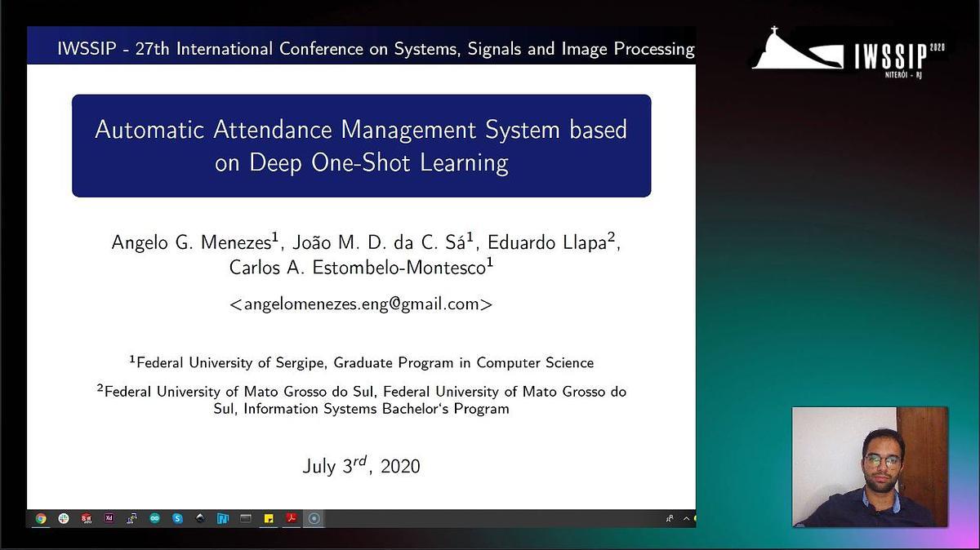Expand the hidden system tray icons arrow
This screenshot has width=980, height=550.
click(x=687, y=519)
